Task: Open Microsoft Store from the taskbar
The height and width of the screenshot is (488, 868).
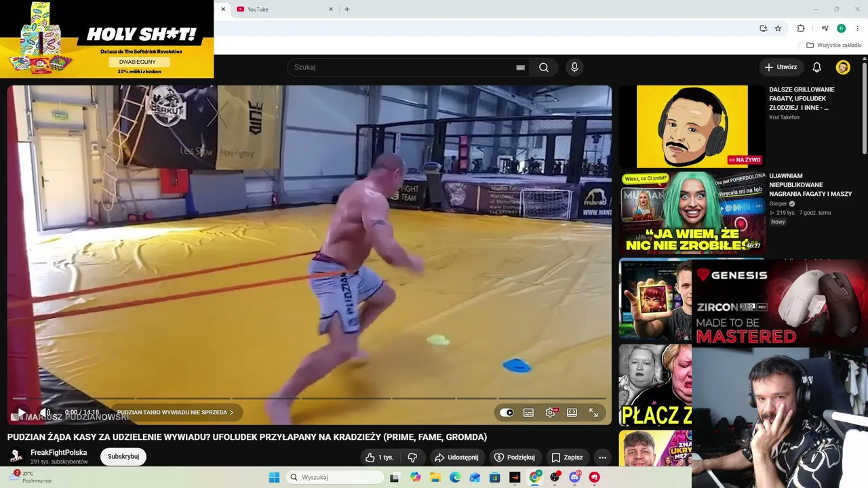Action: [x=495, y=477]
